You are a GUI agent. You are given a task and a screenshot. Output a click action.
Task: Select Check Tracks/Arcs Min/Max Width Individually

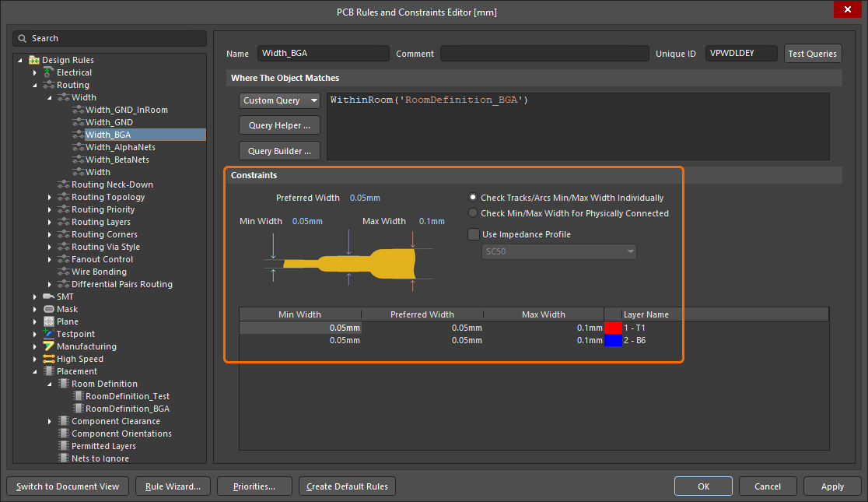[473, 197]
